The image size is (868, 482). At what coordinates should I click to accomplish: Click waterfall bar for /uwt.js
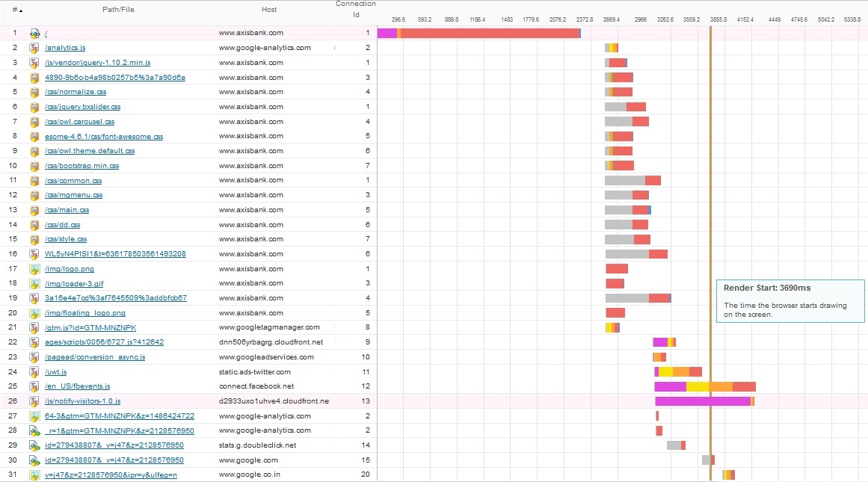coord(678,372)
